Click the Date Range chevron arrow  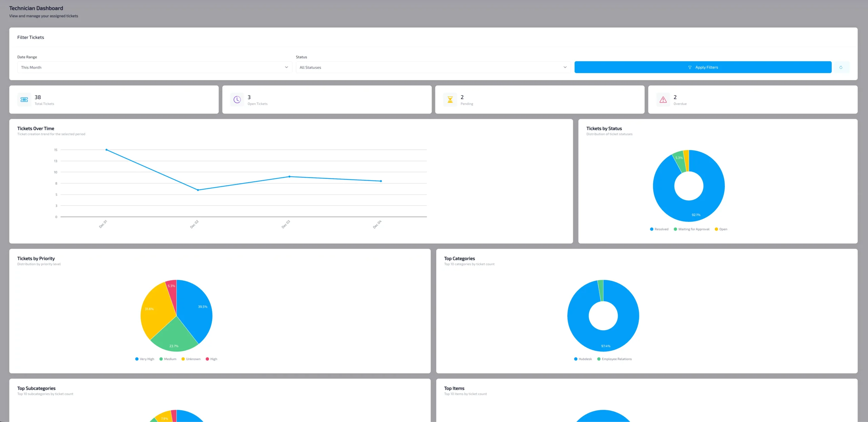pyautogui.click(x=287, y=67)
